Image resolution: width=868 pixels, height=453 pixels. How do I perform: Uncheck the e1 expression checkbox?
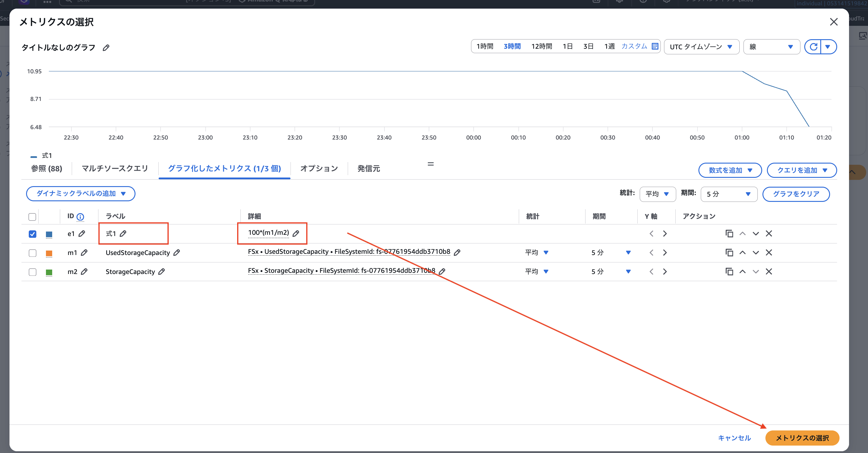[x=32, y=233]
